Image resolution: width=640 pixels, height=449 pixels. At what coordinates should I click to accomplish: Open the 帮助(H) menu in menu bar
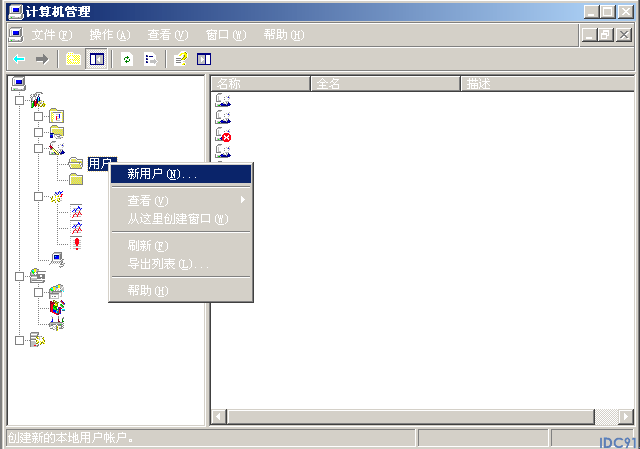pos(284,35)
